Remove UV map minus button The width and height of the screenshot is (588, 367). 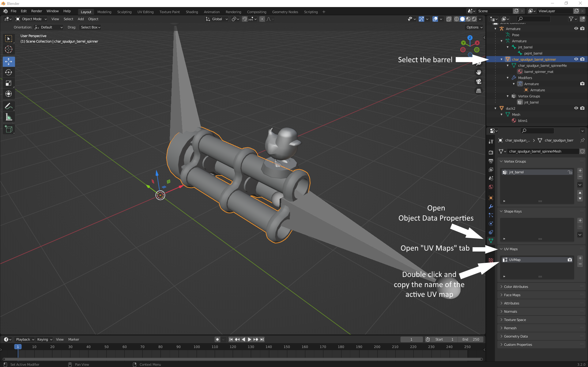tap(580, 264)
